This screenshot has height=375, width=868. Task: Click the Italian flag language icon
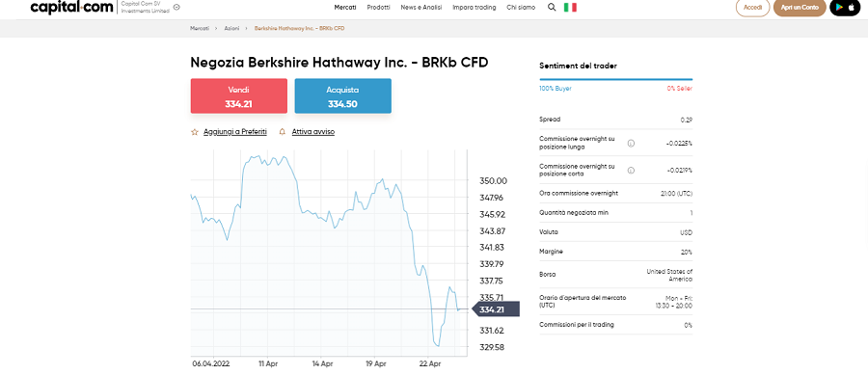tap(570, 7)
